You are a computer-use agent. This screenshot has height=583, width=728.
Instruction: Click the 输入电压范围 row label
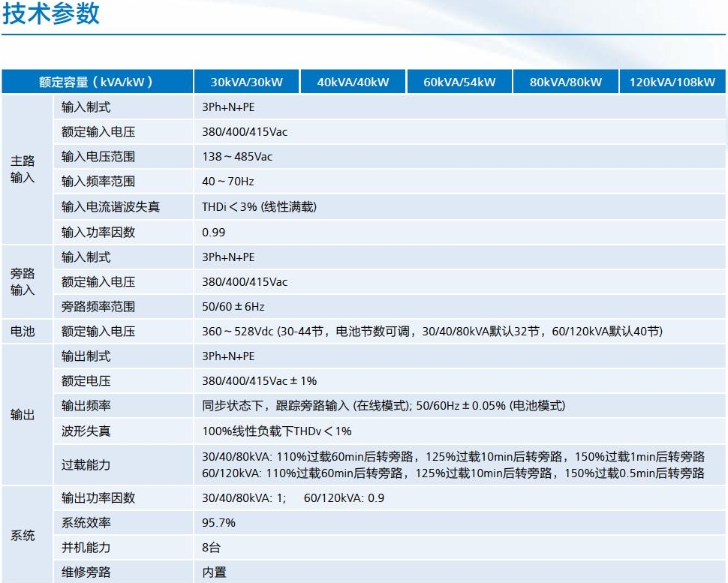pos(98,157)
